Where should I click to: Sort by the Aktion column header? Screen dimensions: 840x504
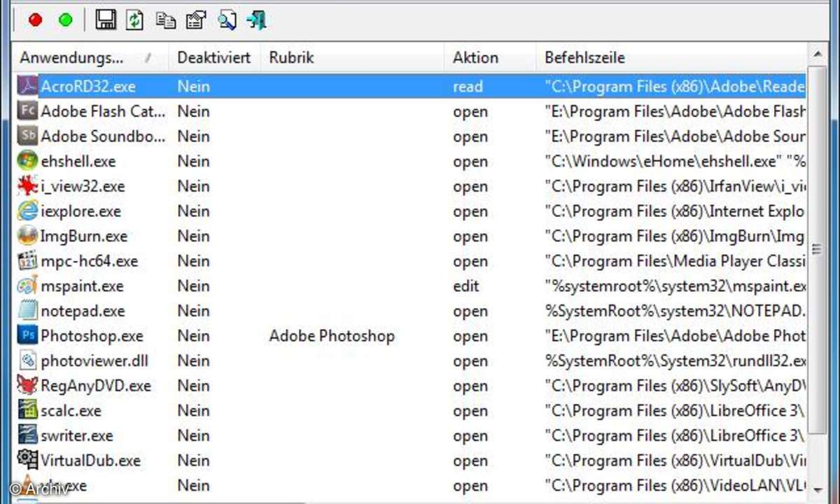click(490, 57)
